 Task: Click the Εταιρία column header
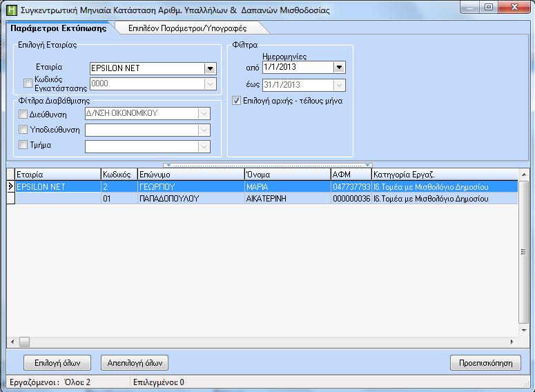point(58,175)
